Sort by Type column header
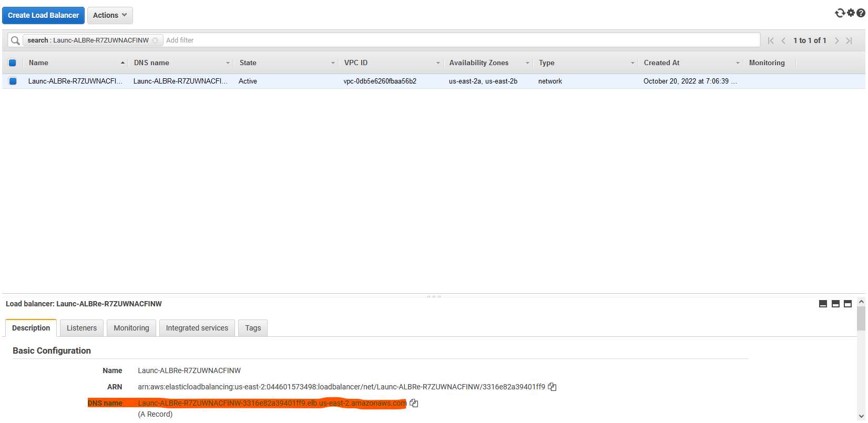868x423 pixels. click(x=586, y=63)
